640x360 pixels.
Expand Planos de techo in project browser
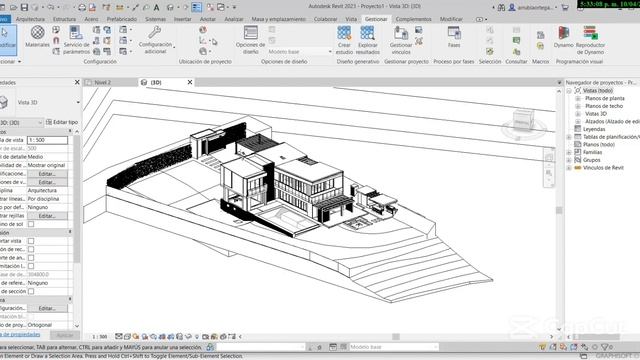[578, 106]
